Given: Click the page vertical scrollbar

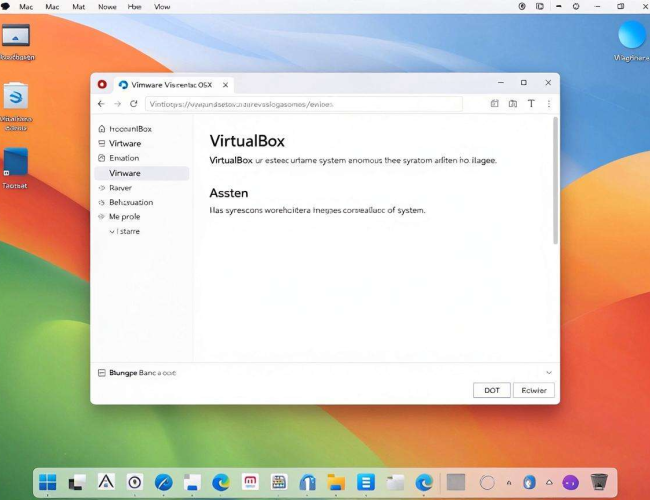Looking at the screenshot, I should pyautogui.click(x=555, y=181).
